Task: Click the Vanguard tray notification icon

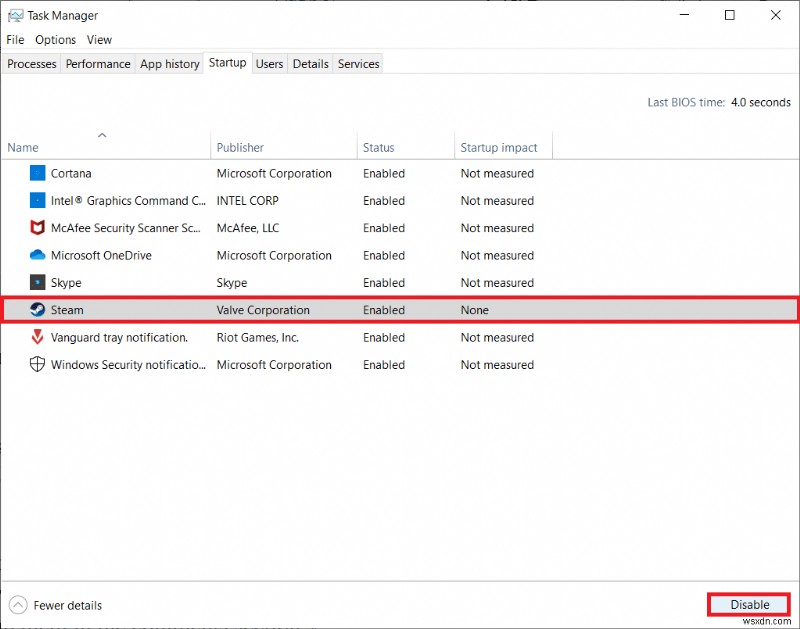Action: (x=37, y=337)
